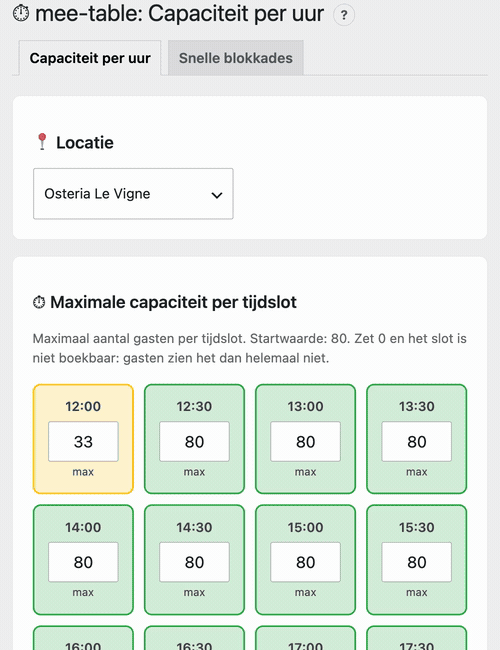Focus the 14:30 max guests field

[x=194, y=562]
